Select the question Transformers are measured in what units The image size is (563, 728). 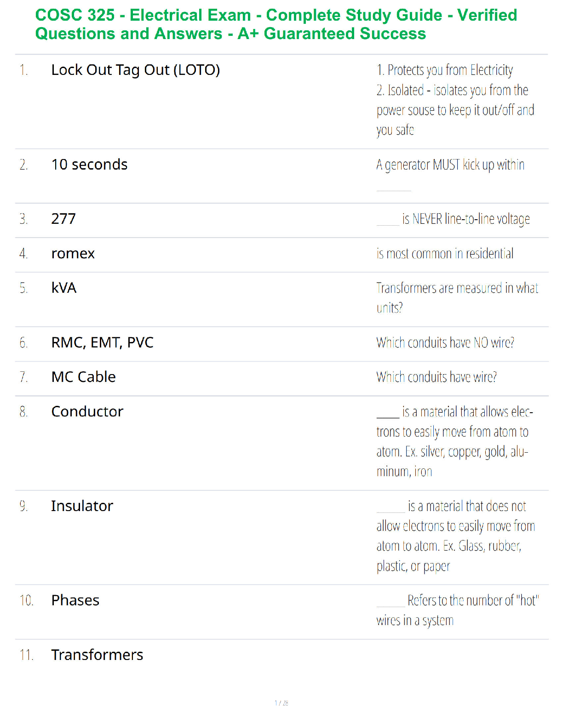pyautogui.click(x=457, y=298)
